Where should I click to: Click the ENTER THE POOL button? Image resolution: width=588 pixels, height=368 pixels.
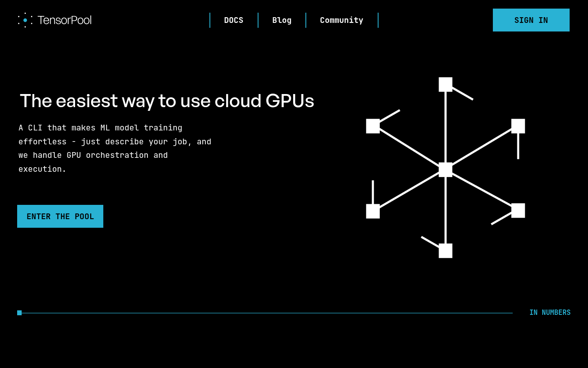pos(60,216)
